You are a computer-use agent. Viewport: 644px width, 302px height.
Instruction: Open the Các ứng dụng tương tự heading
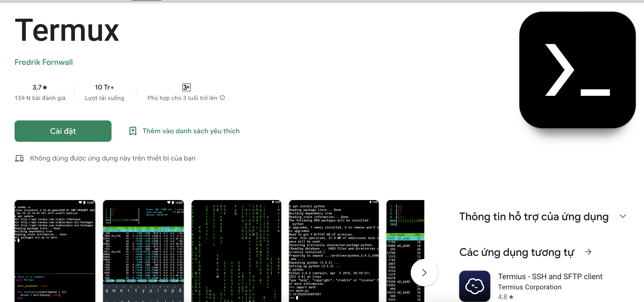(516, 252)
